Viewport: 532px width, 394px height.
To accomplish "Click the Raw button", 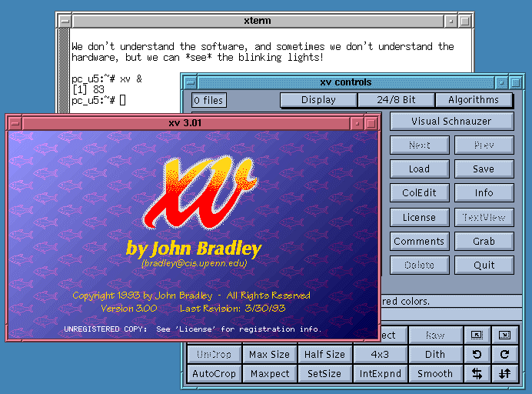I will [x=435, y=336].
